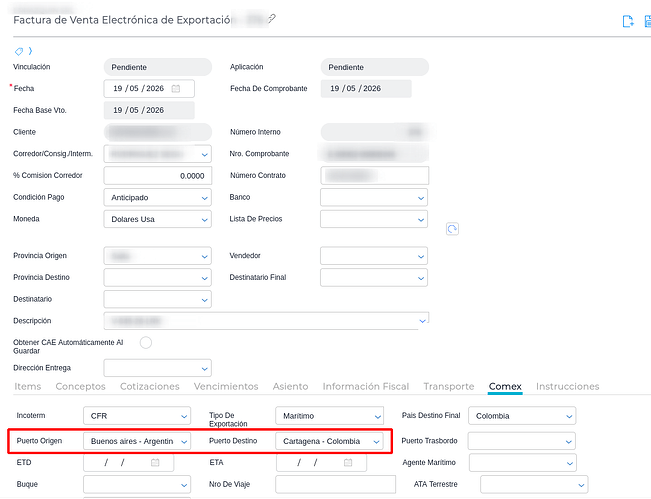Viewport: 651px width, 499px height.
Task: Open the Incoterm CFR dropdown
Action: point(137,416)
